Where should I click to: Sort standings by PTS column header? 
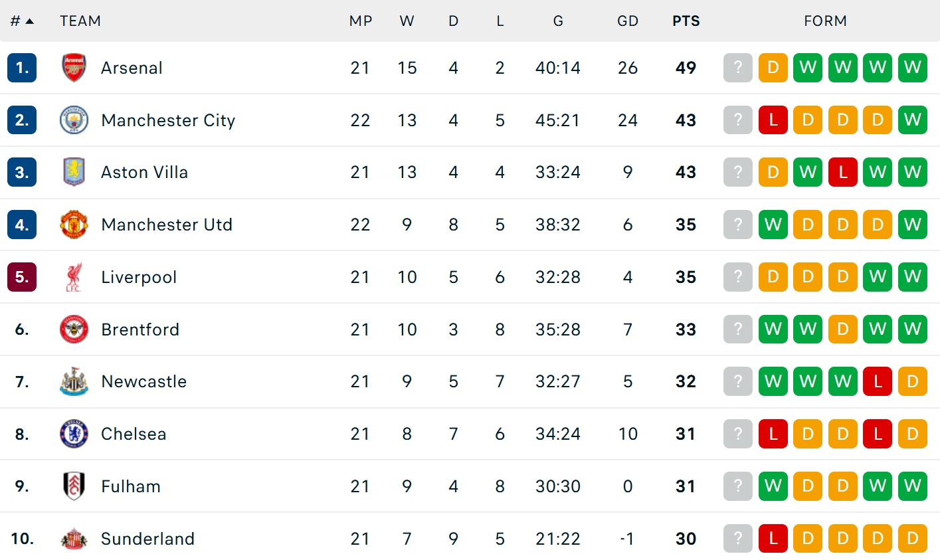tap(686, 21)
